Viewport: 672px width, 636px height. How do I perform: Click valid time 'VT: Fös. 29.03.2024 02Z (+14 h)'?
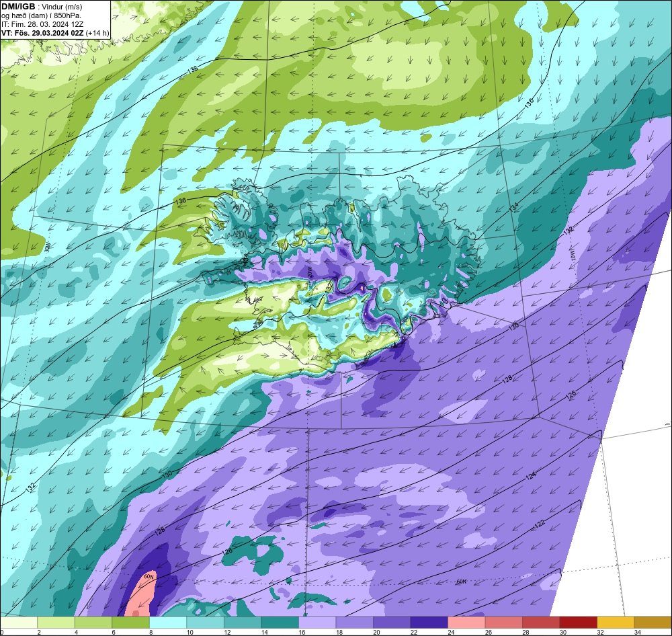click(55, 32)
